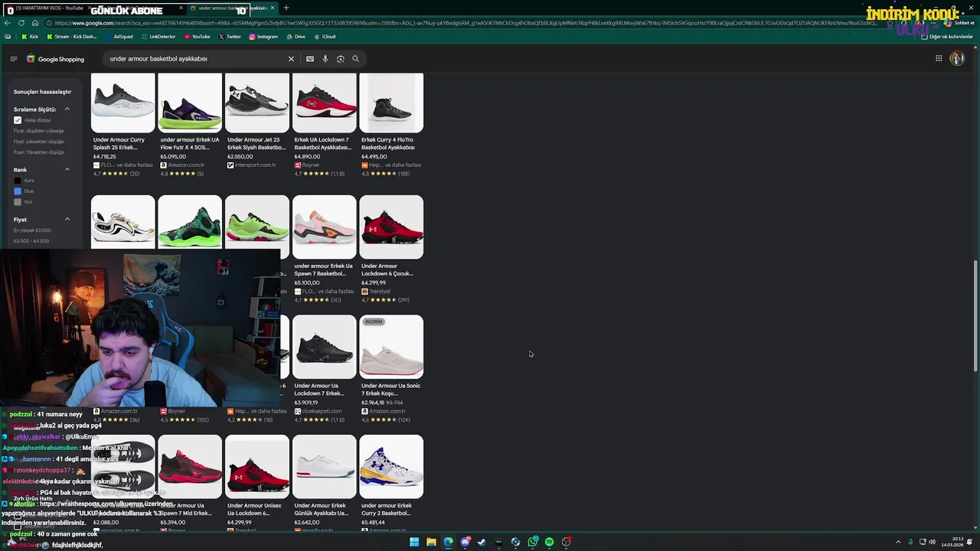
Task: Reload the current page
Action: click(21, 23)
